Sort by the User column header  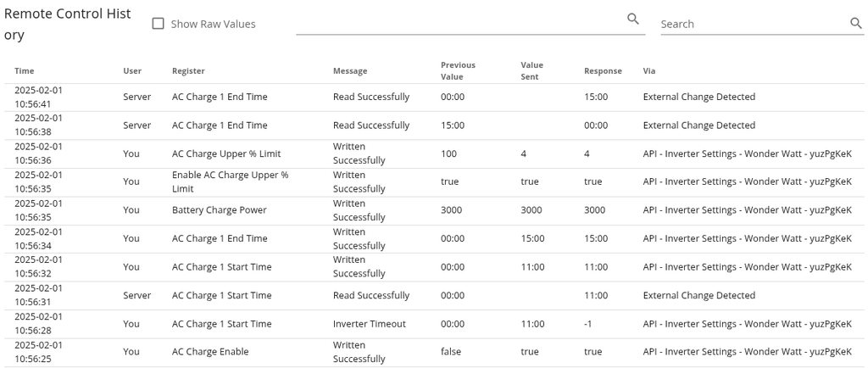click(132, 71)
